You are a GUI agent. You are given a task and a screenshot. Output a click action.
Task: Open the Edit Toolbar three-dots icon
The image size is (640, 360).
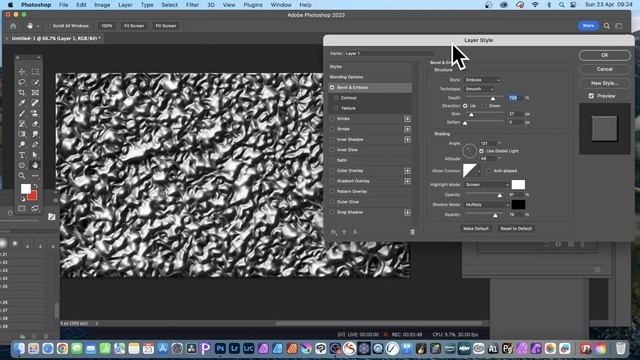pyautogui.click(x=35, y=176)
